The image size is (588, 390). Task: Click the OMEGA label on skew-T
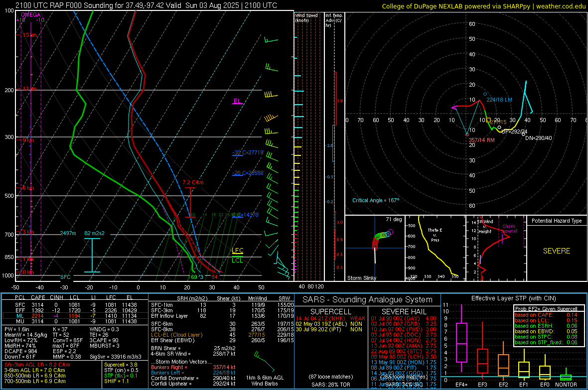30,14
